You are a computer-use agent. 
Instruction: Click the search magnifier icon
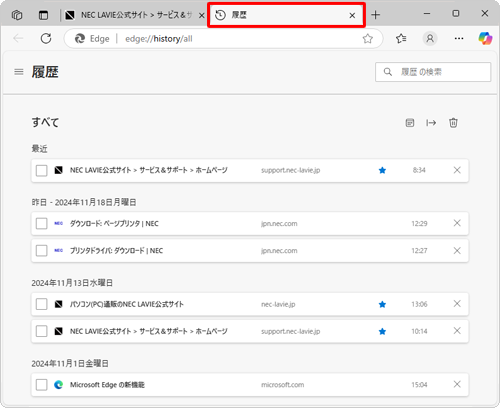388,72
